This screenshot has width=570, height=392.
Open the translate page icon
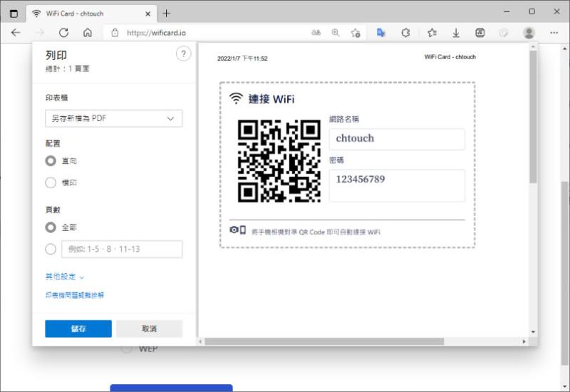coord(380,33)
